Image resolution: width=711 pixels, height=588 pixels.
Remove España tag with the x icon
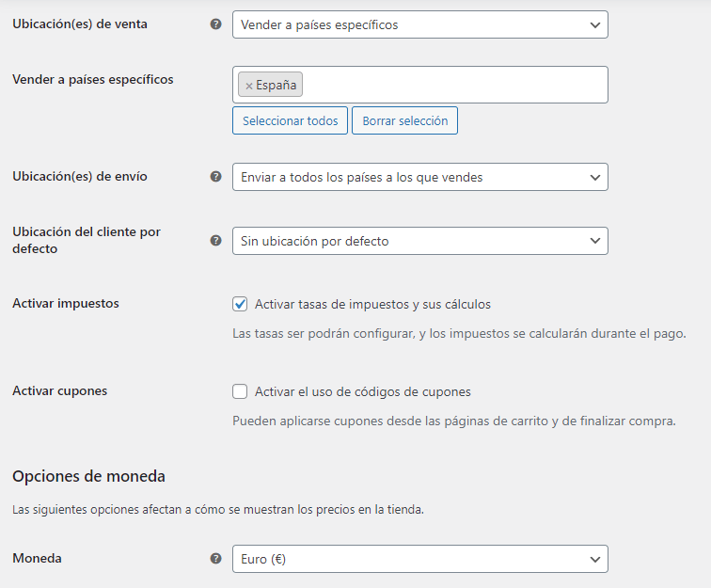pyautogui.click(x=249, y=86)
